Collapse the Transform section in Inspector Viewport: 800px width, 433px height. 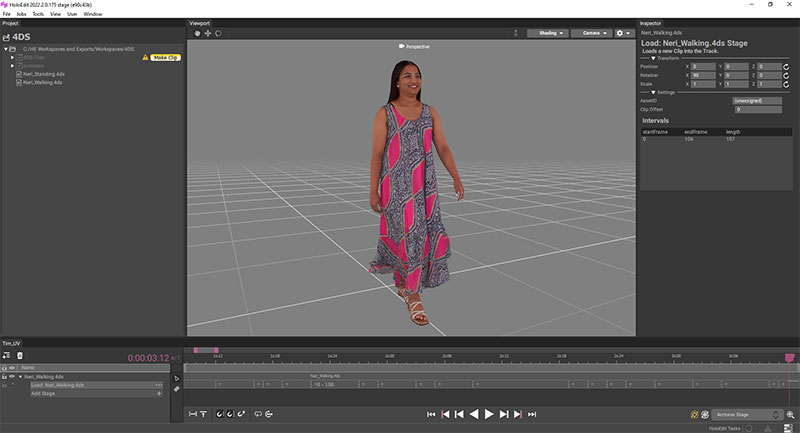[x=654, y=58]
